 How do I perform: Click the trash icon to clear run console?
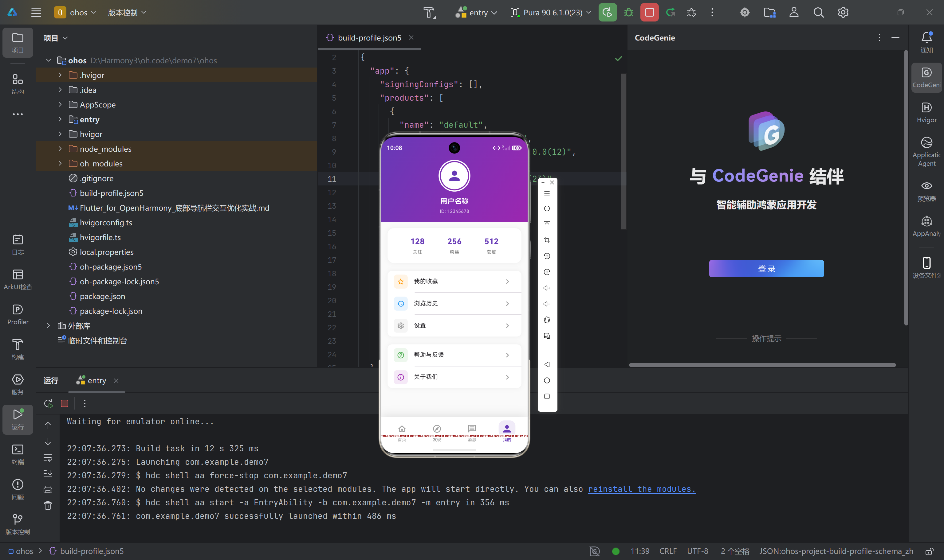(48, 505)
